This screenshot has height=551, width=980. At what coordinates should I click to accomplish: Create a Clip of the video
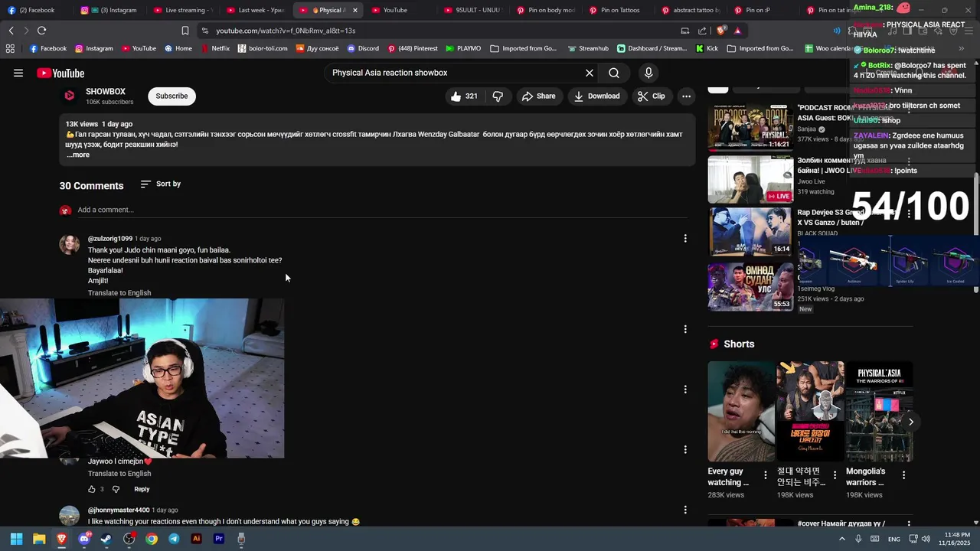coord(652,96)
